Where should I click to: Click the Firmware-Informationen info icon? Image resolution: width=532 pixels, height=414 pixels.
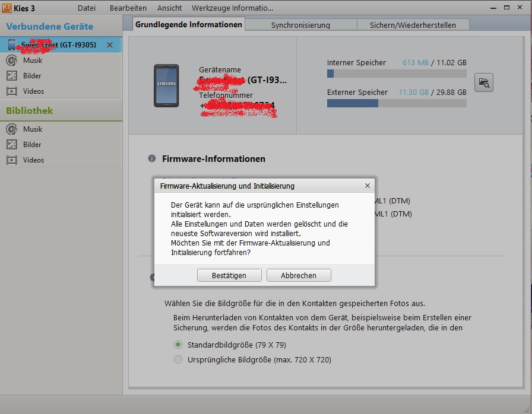pos(151,158)
